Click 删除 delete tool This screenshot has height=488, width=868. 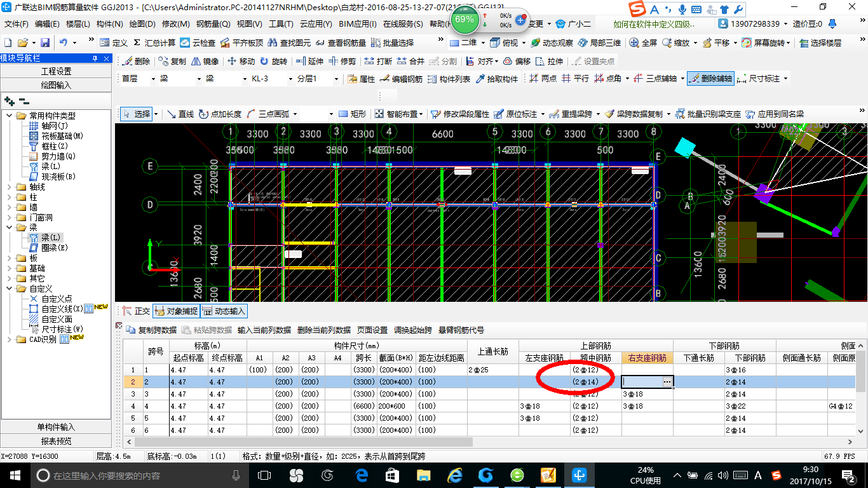coord(136,61)
